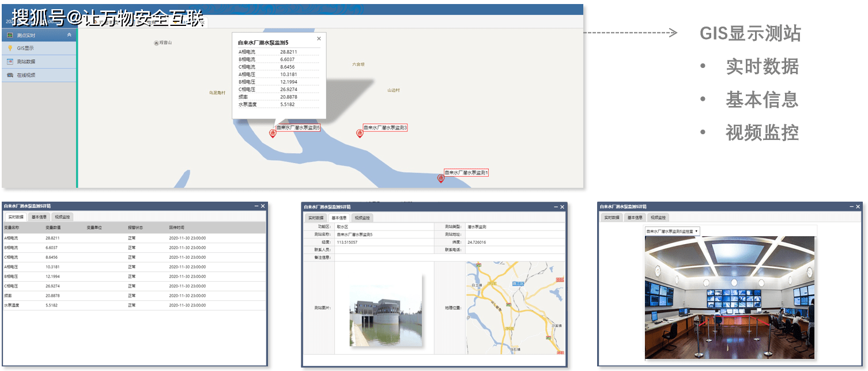Click the 六合坝 place label on map

(358, 65)
